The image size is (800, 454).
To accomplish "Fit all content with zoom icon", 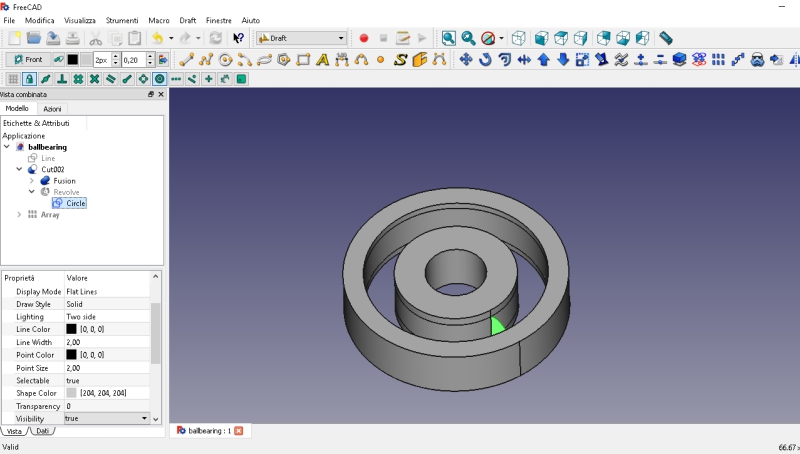I will [x=448, y=38].
